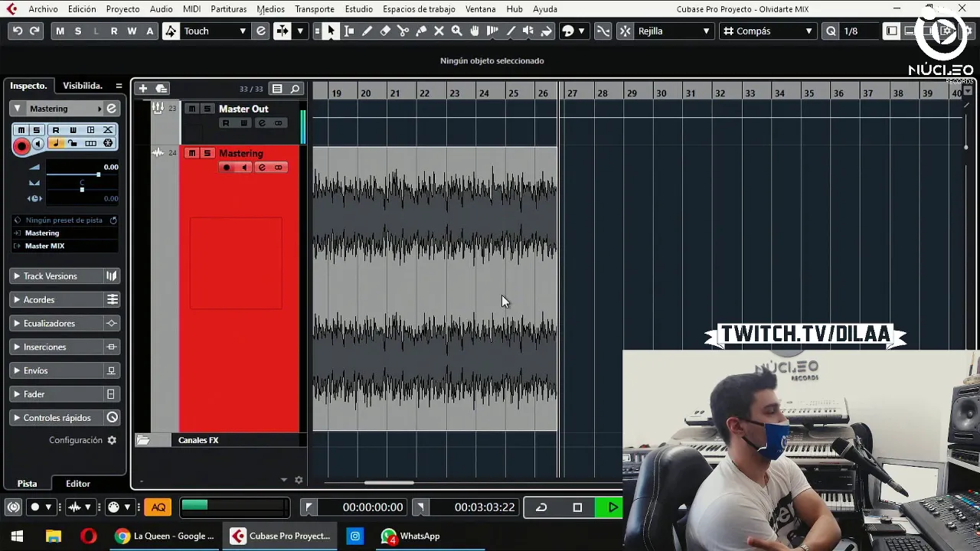Screen dimensions: 980x551
Task: Expand Track Versions section
Action: click(57, 276)
